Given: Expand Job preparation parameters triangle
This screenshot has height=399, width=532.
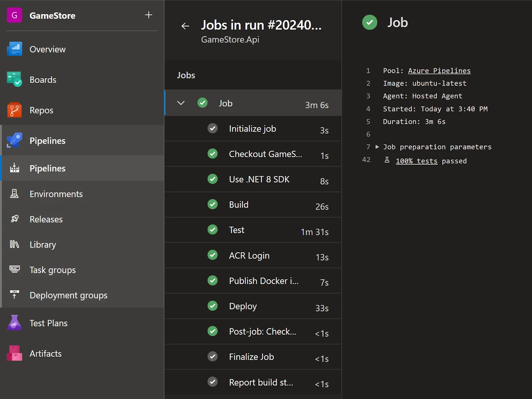Looking at the screenshot, I should coord(377,147).
